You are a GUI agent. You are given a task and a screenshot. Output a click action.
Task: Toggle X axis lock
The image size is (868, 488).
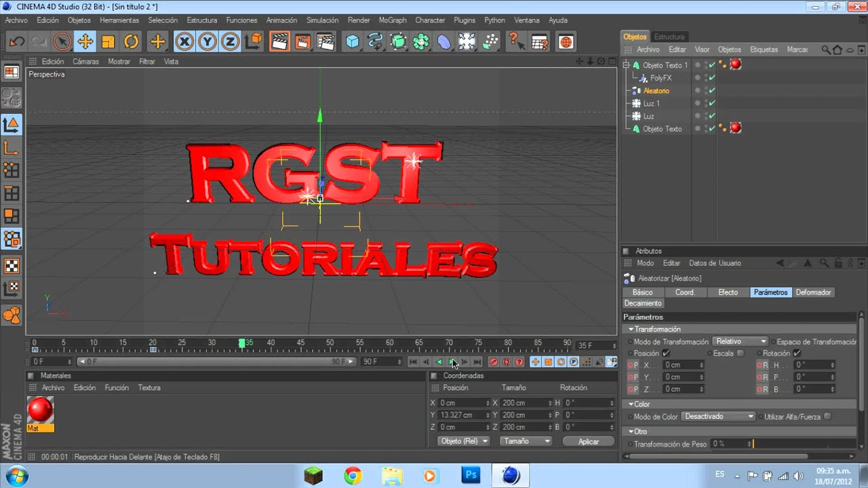click(184, 42)
